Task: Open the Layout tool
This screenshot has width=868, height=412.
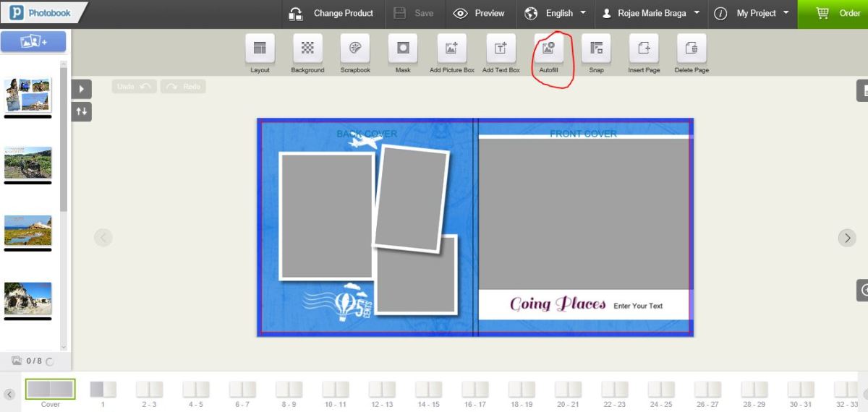Action: point(260,48)
